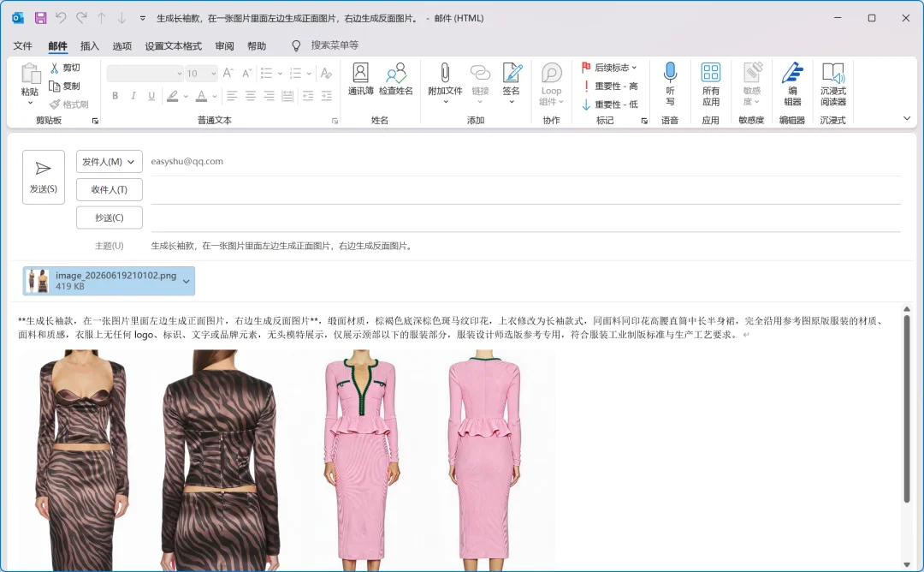Click 附加文件 to attach a file

[445, 83]
